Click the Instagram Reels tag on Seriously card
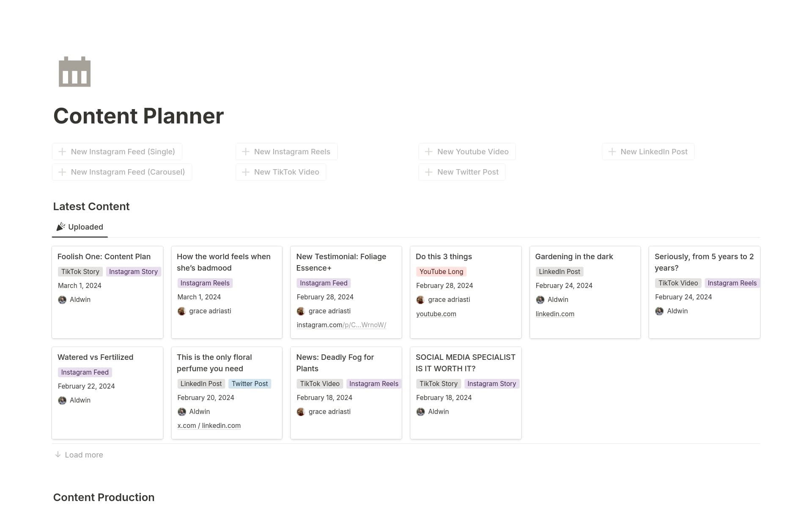This screenshot has height=507, width=812. tap(732, 283)
